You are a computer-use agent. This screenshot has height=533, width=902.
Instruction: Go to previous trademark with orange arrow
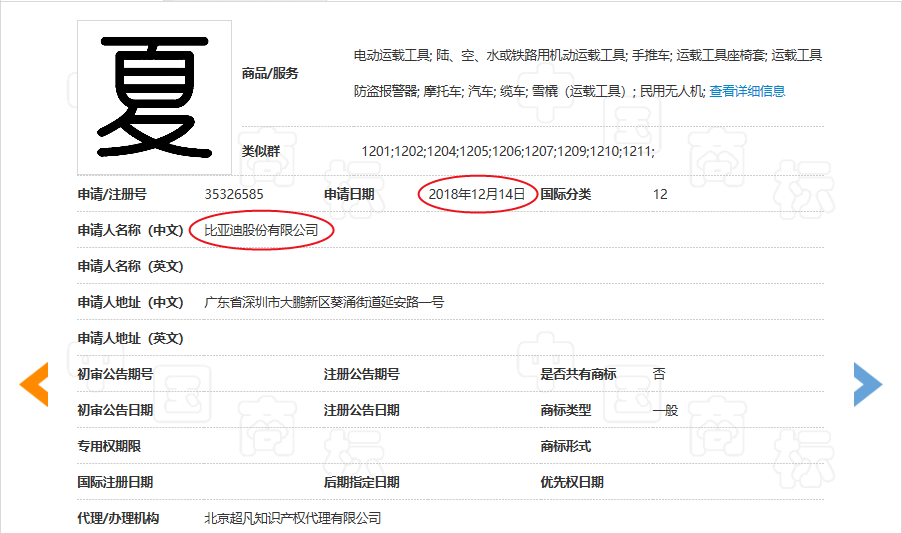(x=34, y=384)
